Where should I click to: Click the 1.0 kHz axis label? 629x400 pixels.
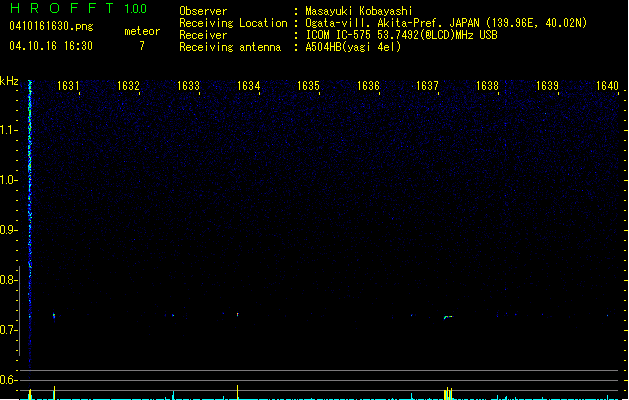[8, 180]
